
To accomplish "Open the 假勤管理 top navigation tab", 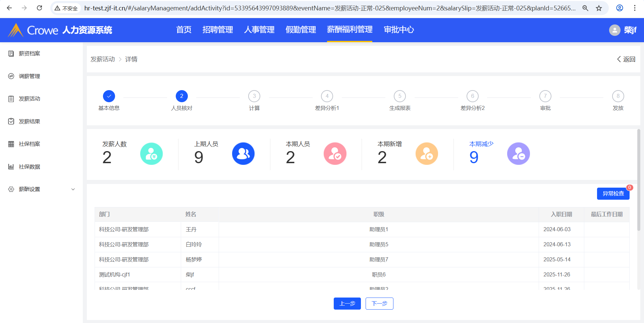I will coord(301,30).
